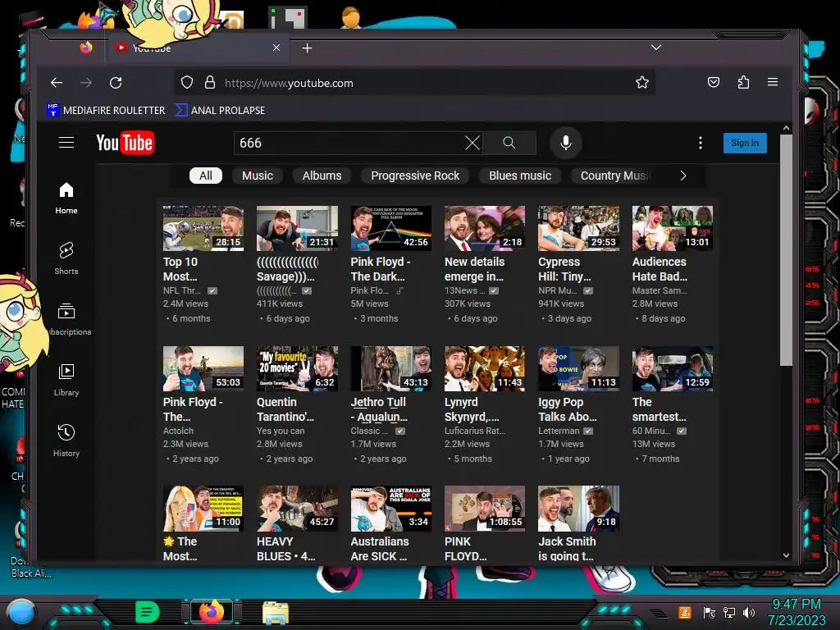840x630 pixels.
Task: Select the Music filter chip
Action: coord(257,176)
